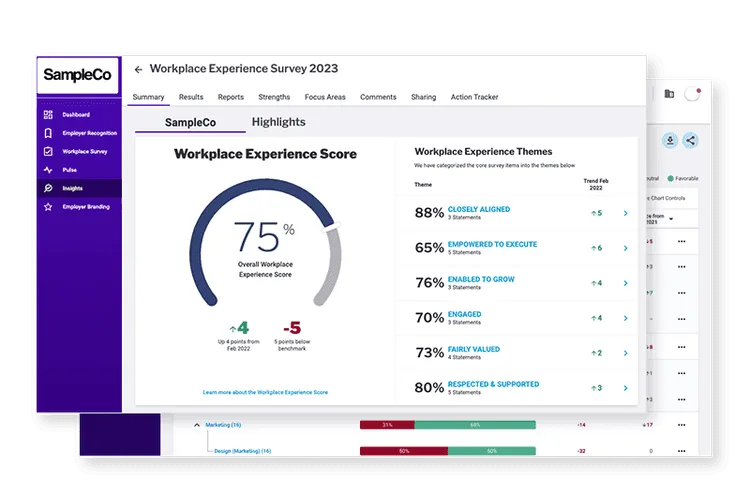Click the Marketing 69% favorable green bar
This screenshot has height=497, width=750.
point(474,425)
